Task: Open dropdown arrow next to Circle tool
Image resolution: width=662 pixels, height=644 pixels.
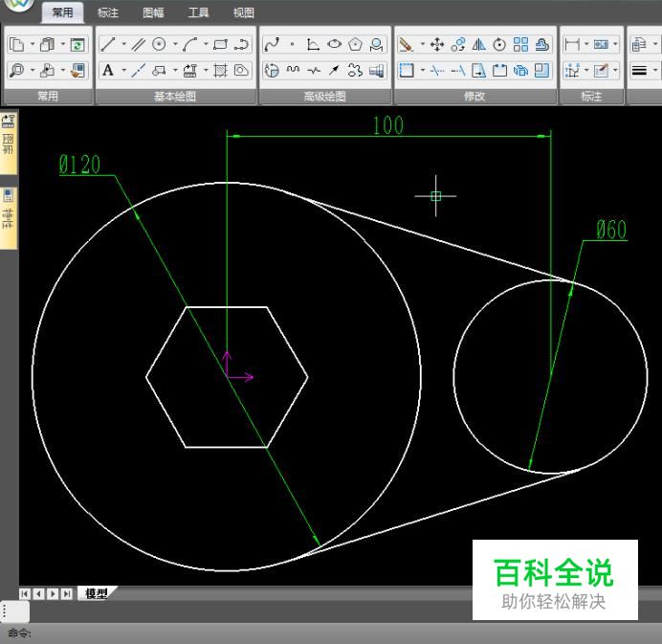Action: [x=175, y=43]
